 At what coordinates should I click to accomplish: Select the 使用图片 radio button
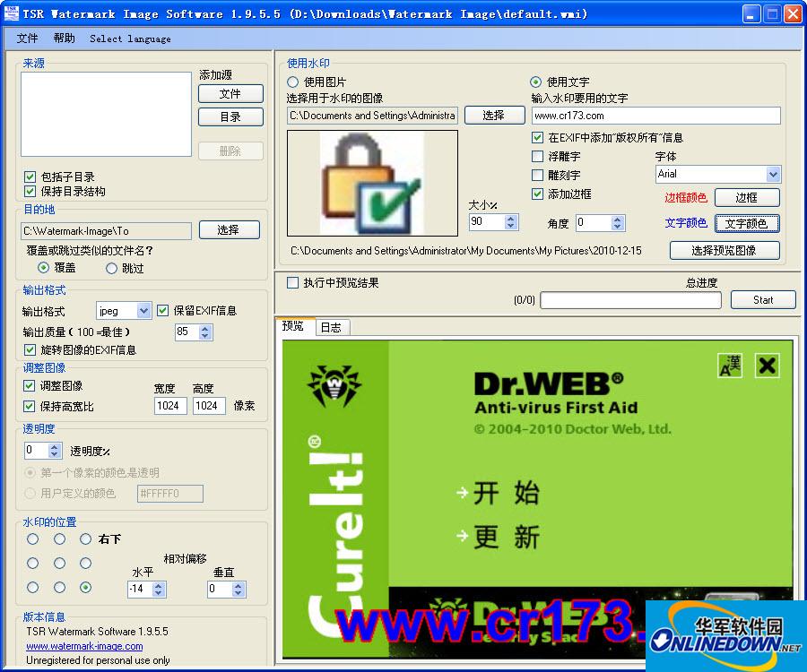pos(293,82)
